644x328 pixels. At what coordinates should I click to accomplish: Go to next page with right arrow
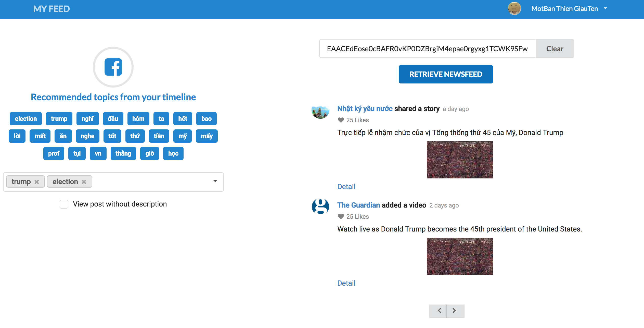tap(454, 311)
